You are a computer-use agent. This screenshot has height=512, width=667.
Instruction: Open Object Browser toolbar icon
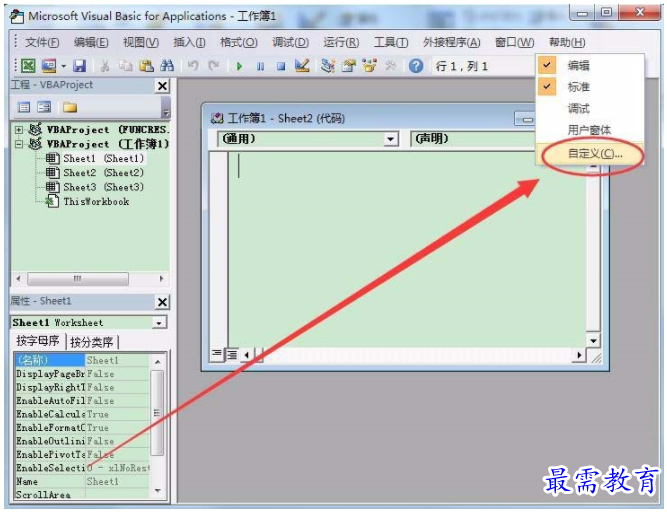(369, 65)
